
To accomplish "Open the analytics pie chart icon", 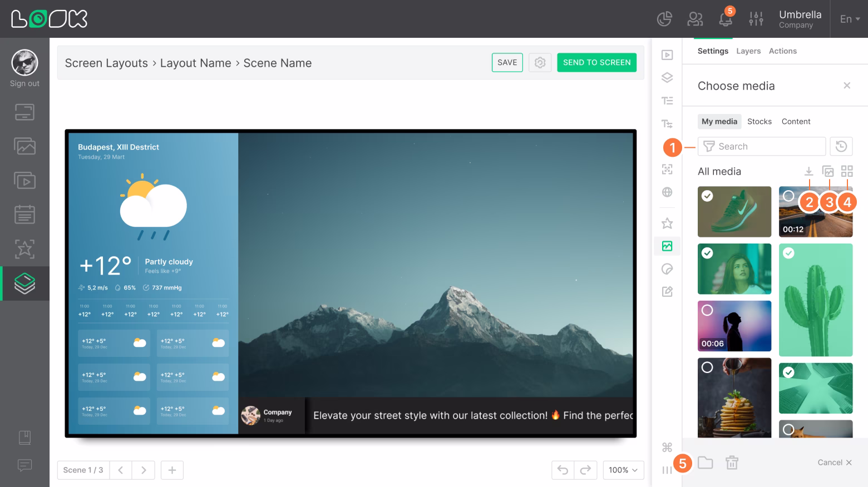I will (664, 19).
